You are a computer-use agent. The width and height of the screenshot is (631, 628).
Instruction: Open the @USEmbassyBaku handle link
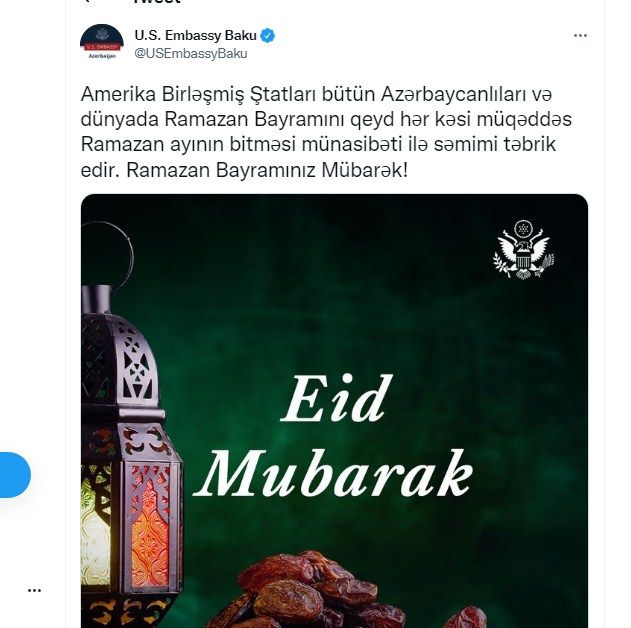[x=191, y=54]
